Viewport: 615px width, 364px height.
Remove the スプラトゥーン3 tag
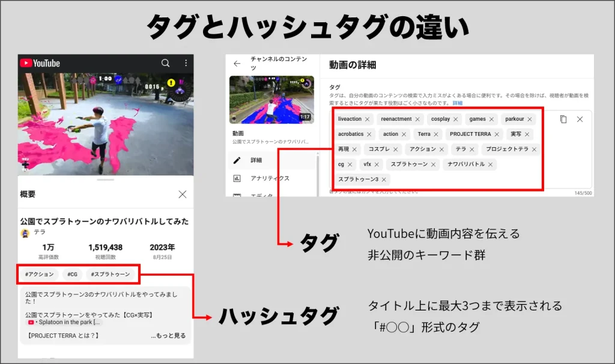pyautogui.click(x=384, y=180)
